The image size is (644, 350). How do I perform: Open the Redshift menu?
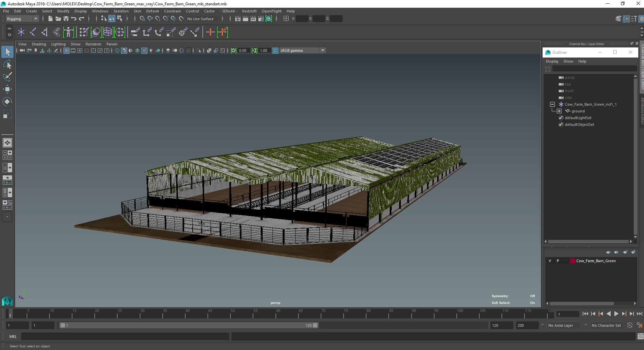point(249,11)
